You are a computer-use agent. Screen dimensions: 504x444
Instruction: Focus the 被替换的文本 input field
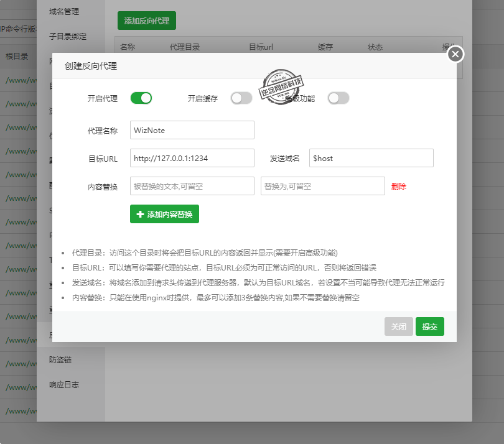pos(192,186)
